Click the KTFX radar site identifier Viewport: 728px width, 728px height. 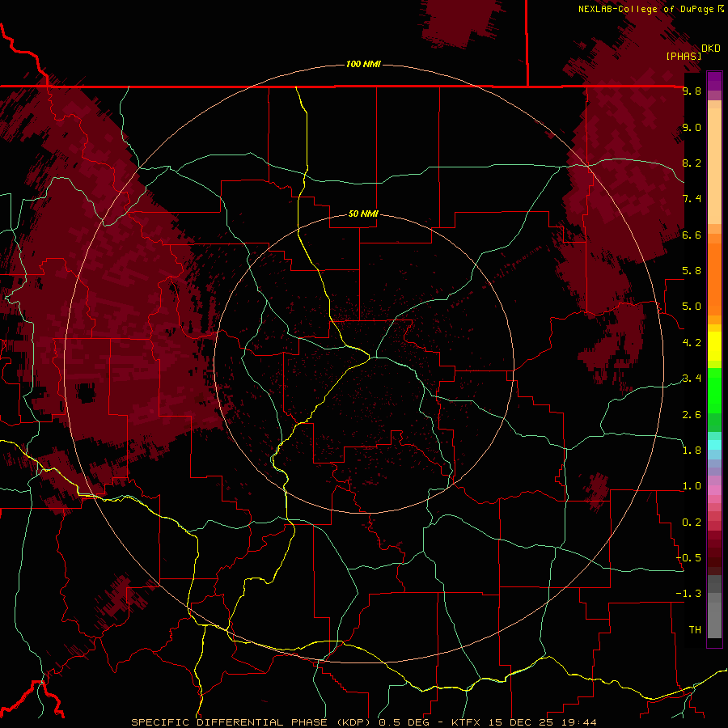(466, 722)
